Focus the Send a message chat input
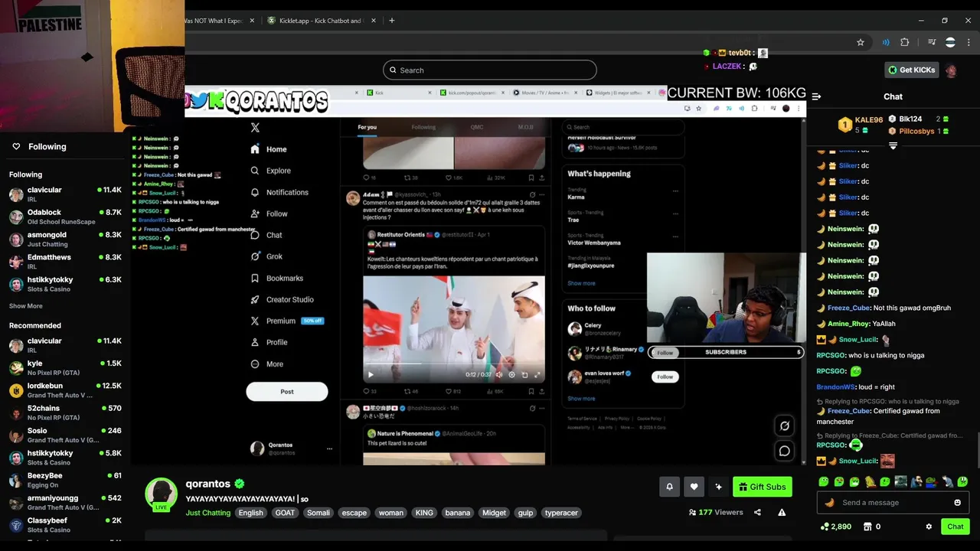The width and height of the screenshot is (980, 551). coord(893,503)
